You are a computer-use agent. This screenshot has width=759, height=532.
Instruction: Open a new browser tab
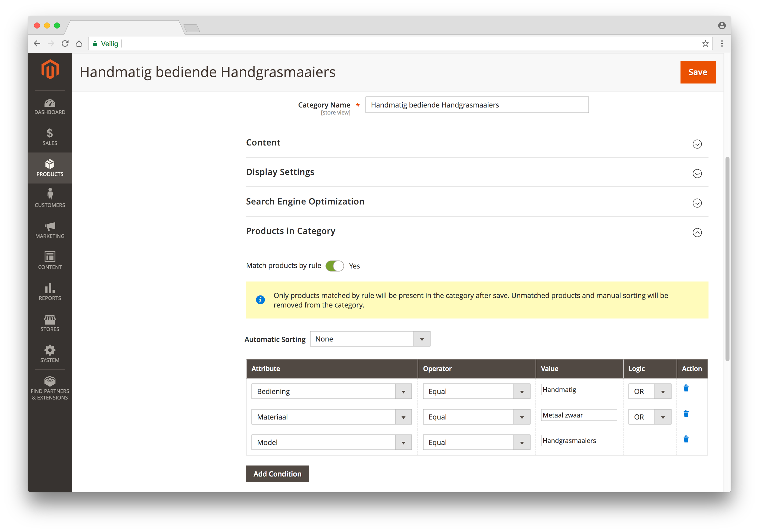pyautogui.click(x=192, y=28)
